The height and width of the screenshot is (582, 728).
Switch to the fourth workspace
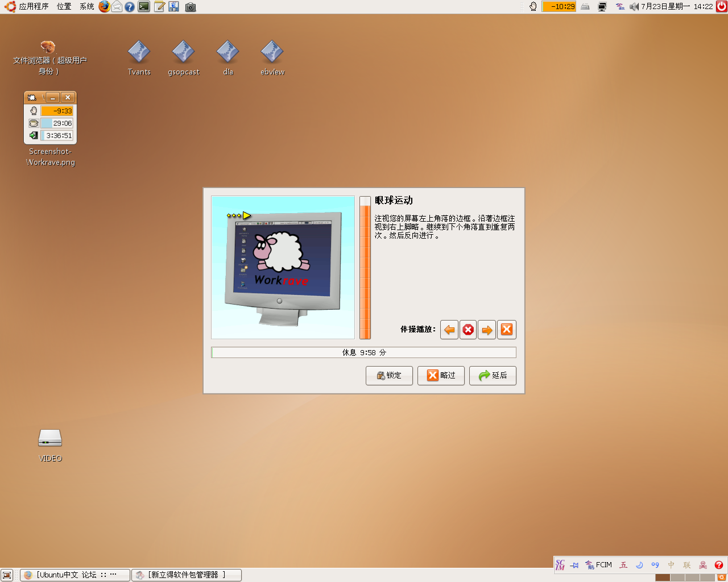click(707, 577)
